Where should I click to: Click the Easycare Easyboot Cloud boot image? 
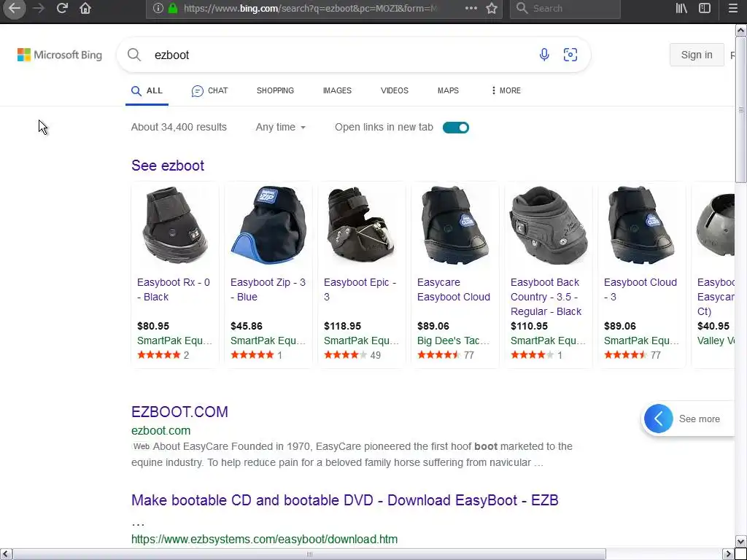point(455,225)
